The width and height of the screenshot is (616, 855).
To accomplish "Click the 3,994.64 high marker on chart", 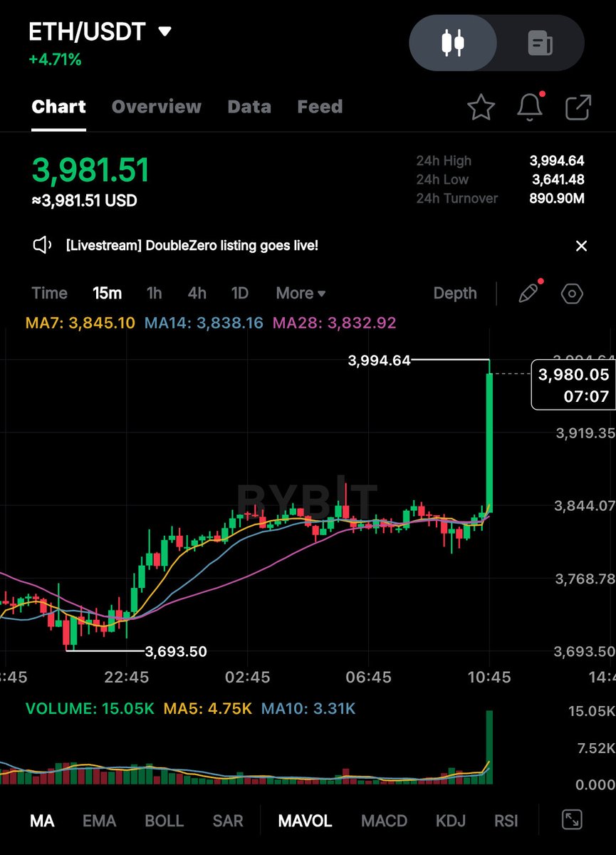I will pyautogui.click(x=380, y=361).
